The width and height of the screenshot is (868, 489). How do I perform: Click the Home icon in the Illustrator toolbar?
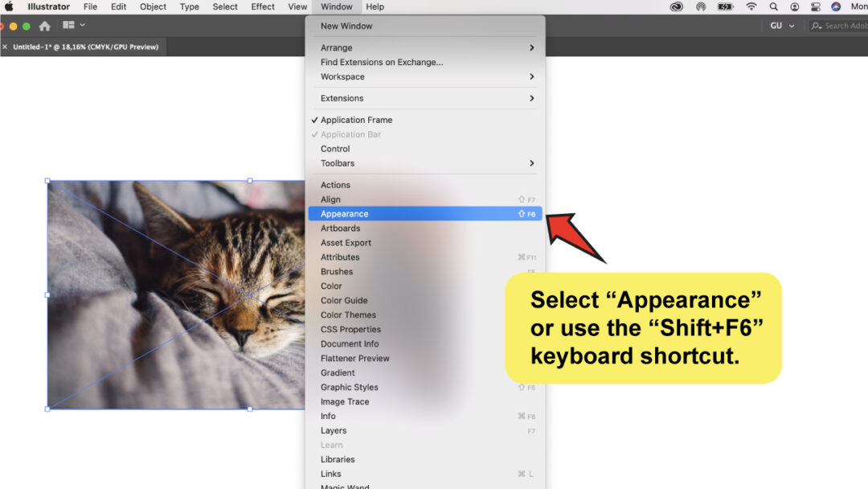coord(44,25)
